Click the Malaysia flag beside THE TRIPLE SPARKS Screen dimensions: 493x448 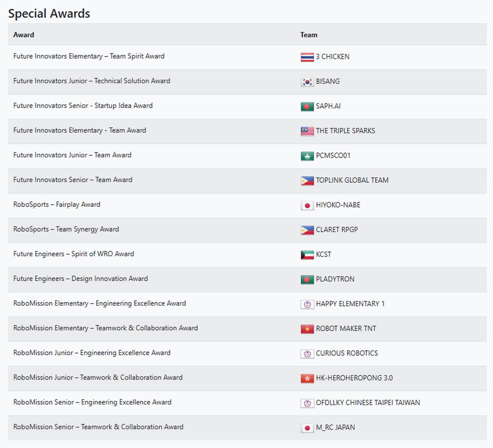point(307,131)
